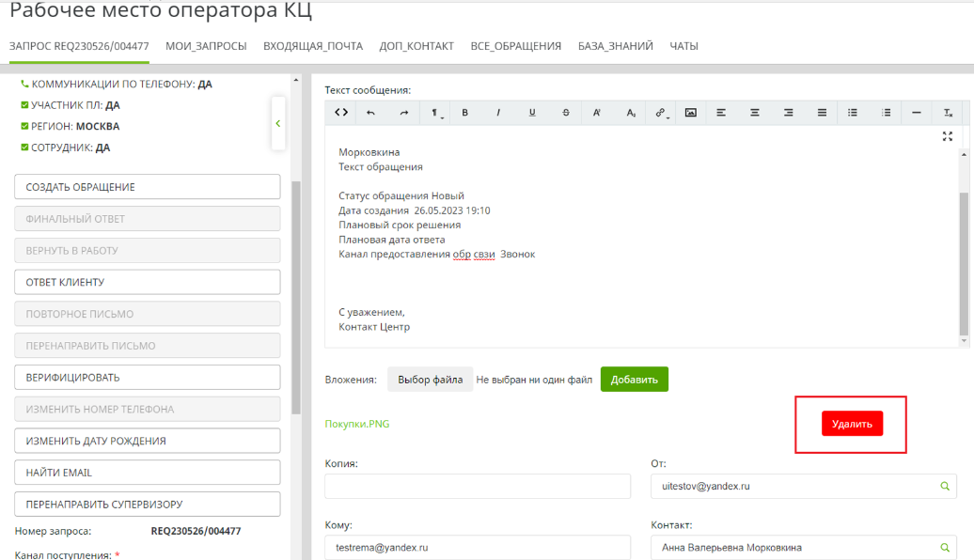
Task: Expand message editor to fullscreen
Action: pos(948,136)
